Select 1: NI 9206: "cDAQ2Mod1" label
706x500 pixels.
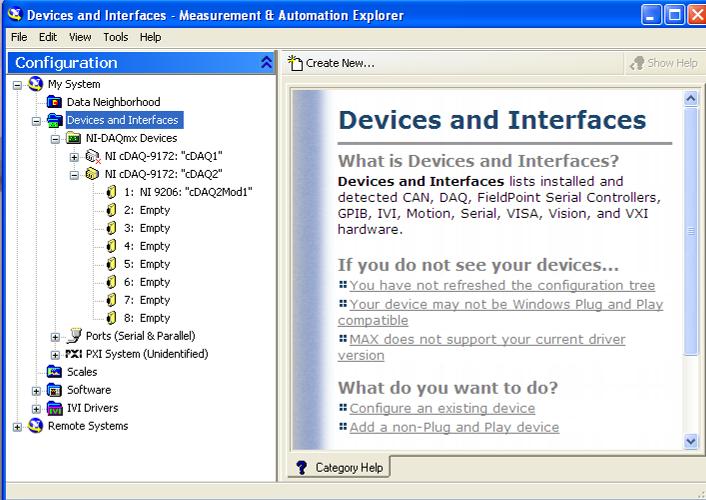[188, 192]
